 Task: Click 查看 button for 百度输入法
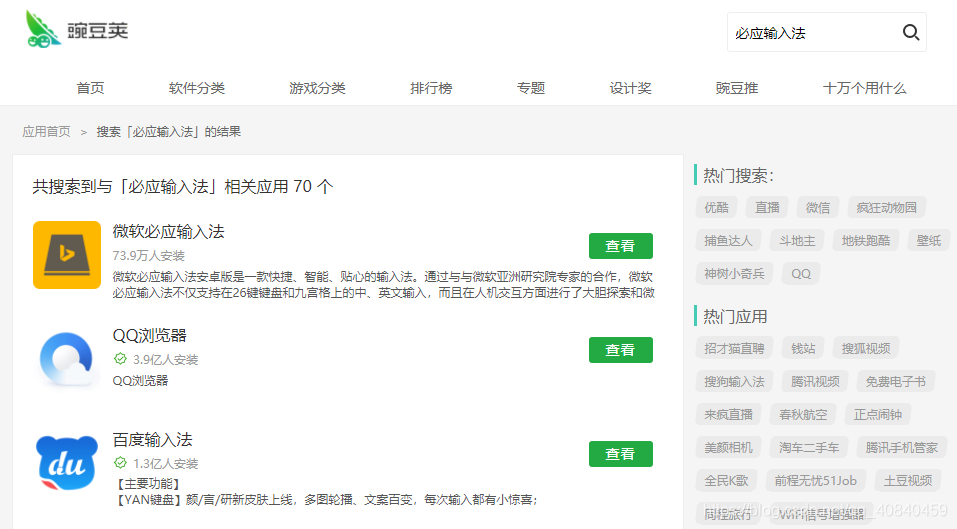click(x=621, y=454)
